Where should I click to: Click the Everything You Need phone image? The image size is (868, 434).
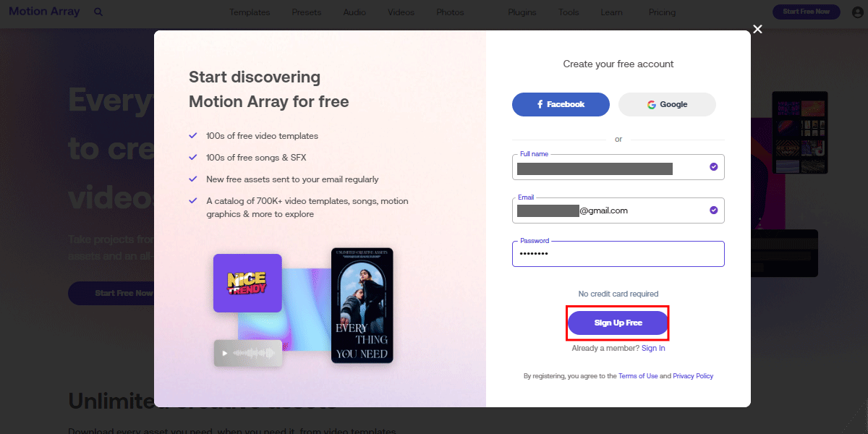pyautogui.click(x=362, y=305)
